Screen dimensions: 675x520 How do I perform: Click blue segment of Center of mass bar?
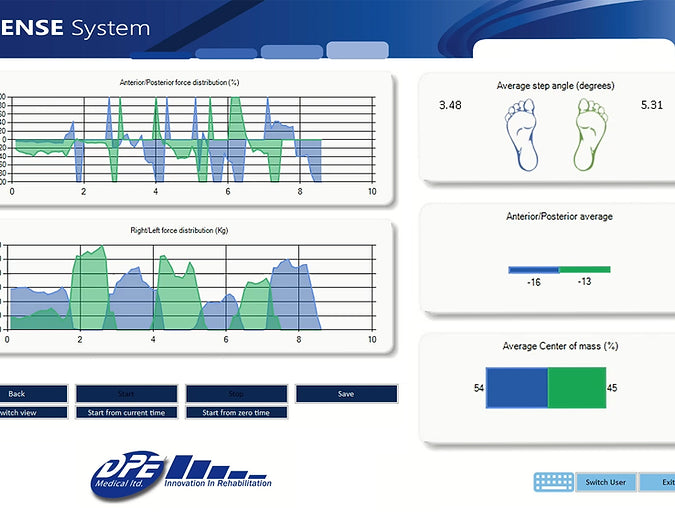517,387
